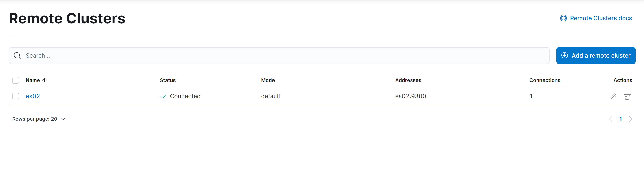Toggle the select all rows checkbox

click(x=16, y=80)
